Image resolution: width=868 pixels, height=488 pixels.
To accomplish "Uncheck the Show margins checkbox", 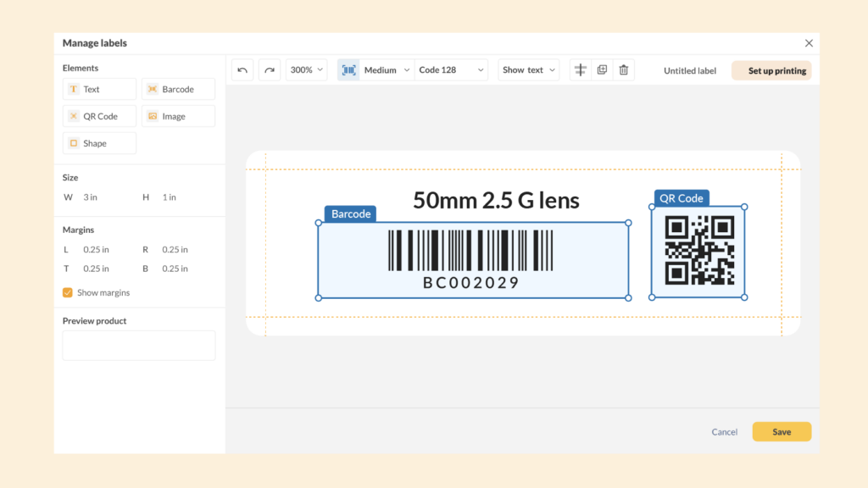I will [68, 292].
